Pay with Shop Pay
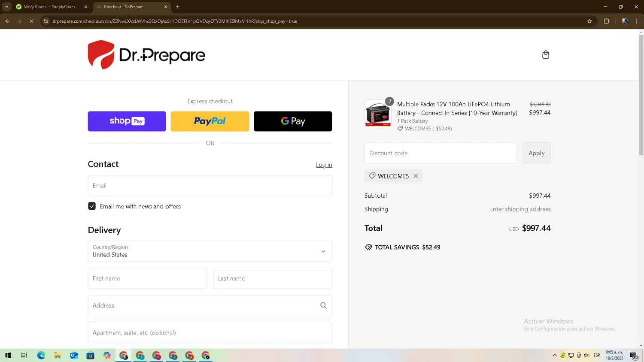Viewport: 644px width, 362px height. click(x=127, y=121)
